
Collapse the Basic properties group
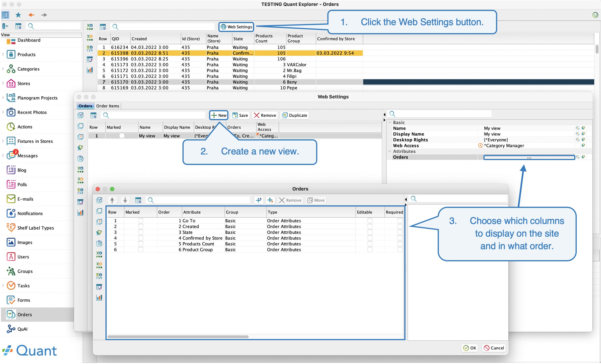(390, 122)
